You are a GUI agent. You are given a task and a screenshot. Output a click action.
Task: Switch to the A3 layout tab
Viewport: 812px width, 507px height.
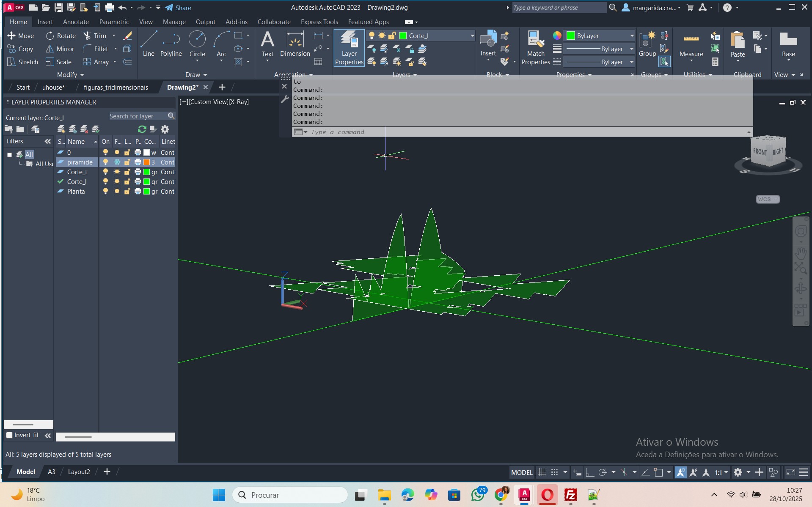click(x=51, y=472)
